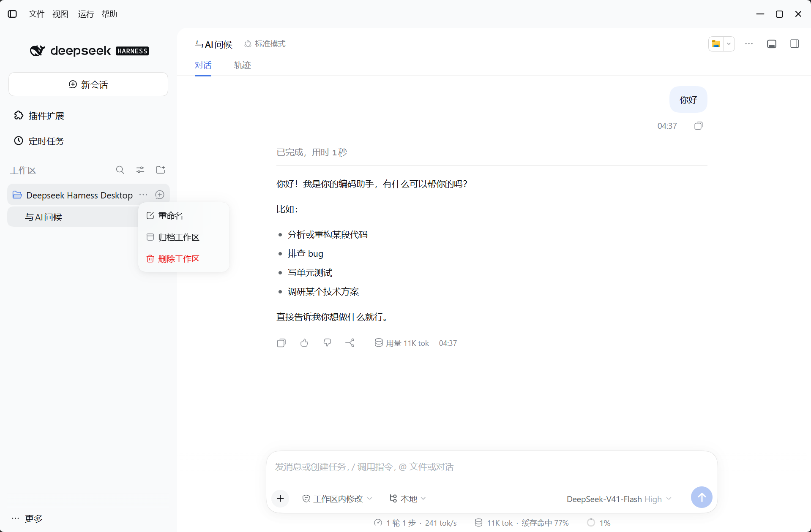
Task: Open the 视图 menu
Action: point(60,14)
